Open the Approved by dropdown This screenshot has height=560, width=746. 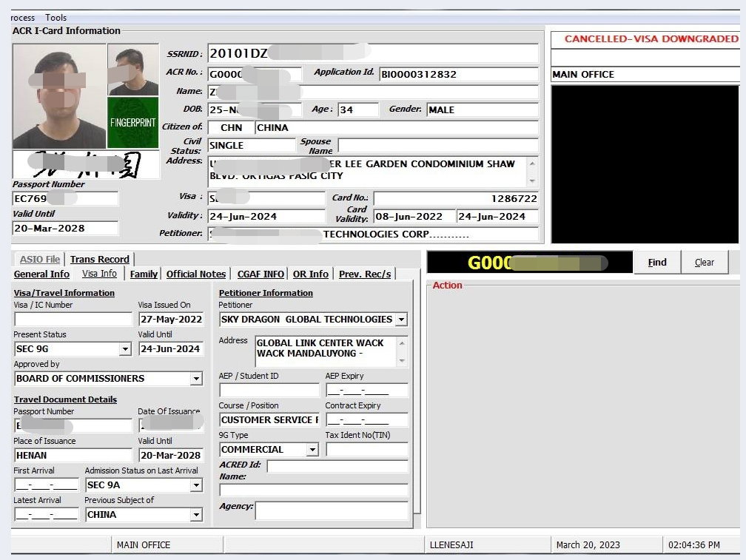pyautogui.click(x=196, y=379)
